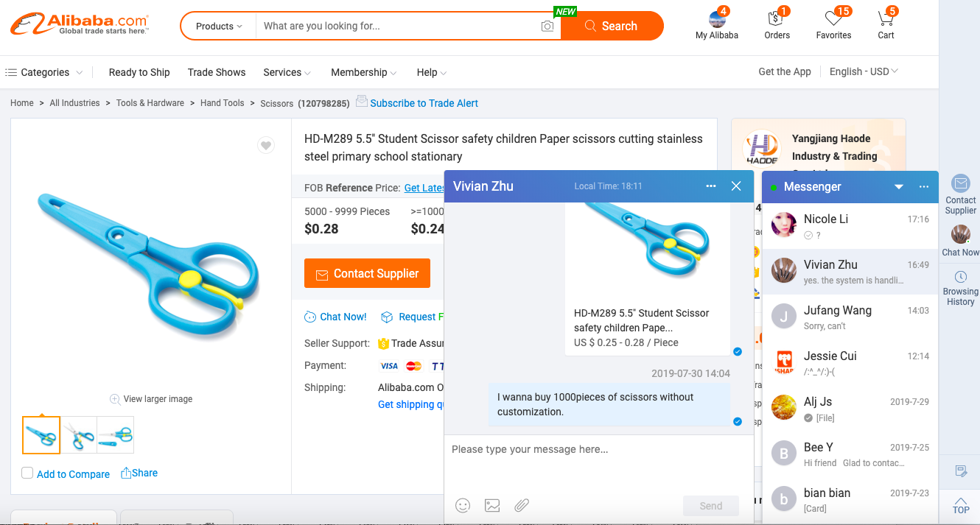This screenshot has height=525, width=980.
Task: Expand the Membership dropdown
Action: click(x=364, y=72)
